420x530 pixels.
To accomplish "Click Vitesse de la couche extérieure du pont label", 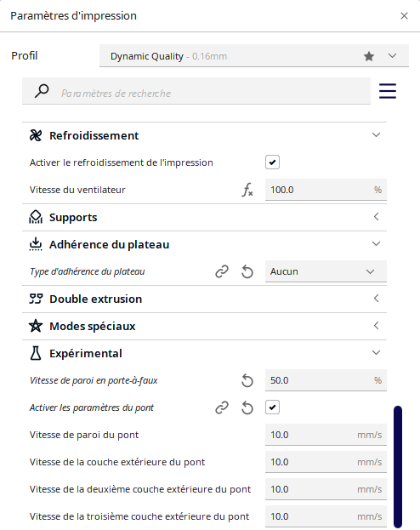I will click(x=117, y=462).
